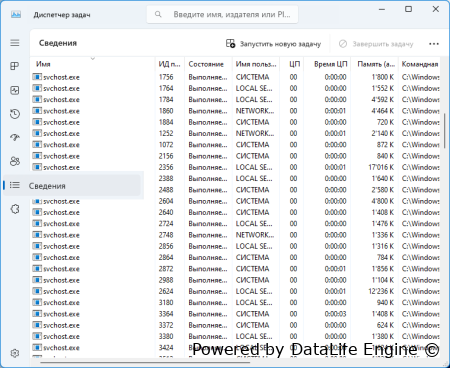Click svchost.exe icon in row PID 2156
This screenshot has width=450, height=368.
(37, 156)
